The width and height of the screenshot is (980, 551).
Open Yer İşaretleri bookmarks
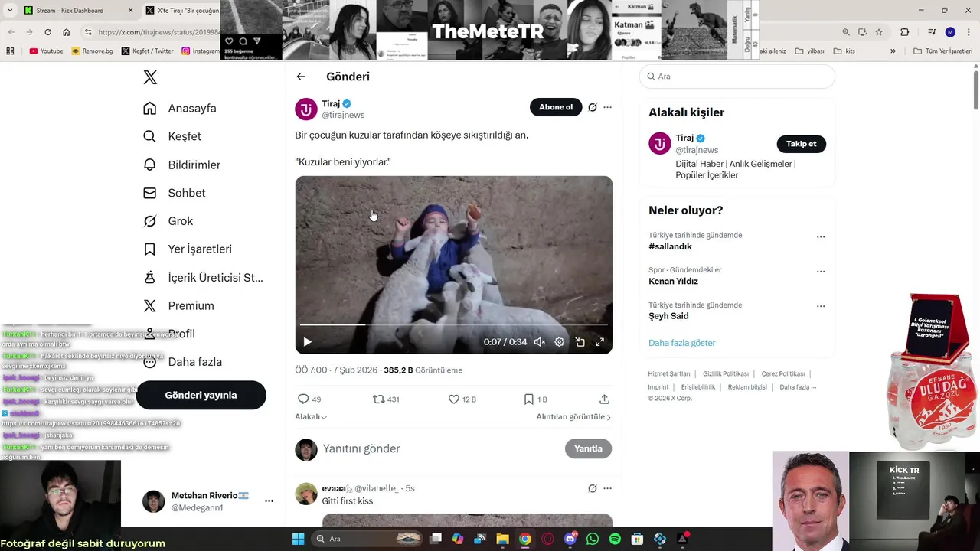(188, 249)
